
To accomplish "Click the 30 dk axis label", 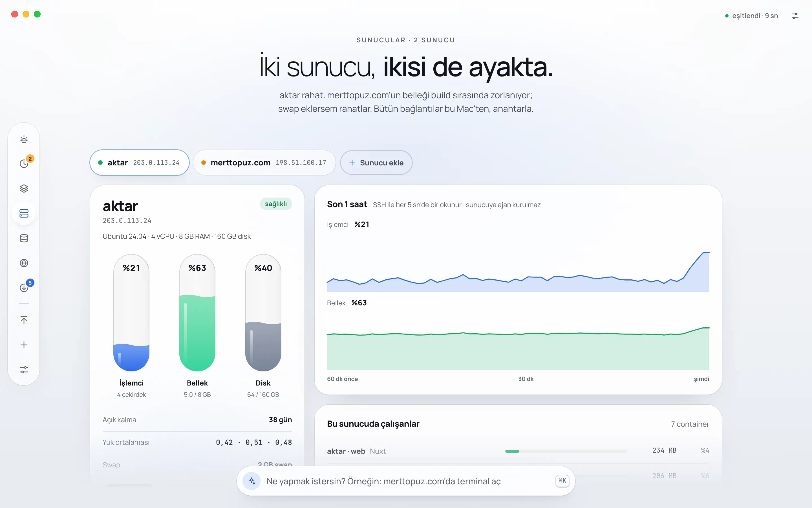I will click(526, 379).
